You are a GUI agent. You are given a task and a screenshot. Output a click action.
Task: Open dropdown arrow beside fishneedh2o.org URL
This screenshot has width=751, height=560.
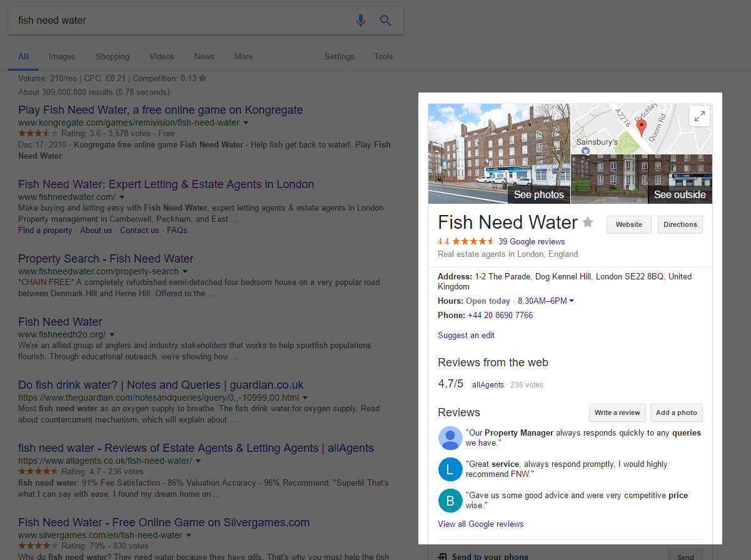tap(112, 335)
